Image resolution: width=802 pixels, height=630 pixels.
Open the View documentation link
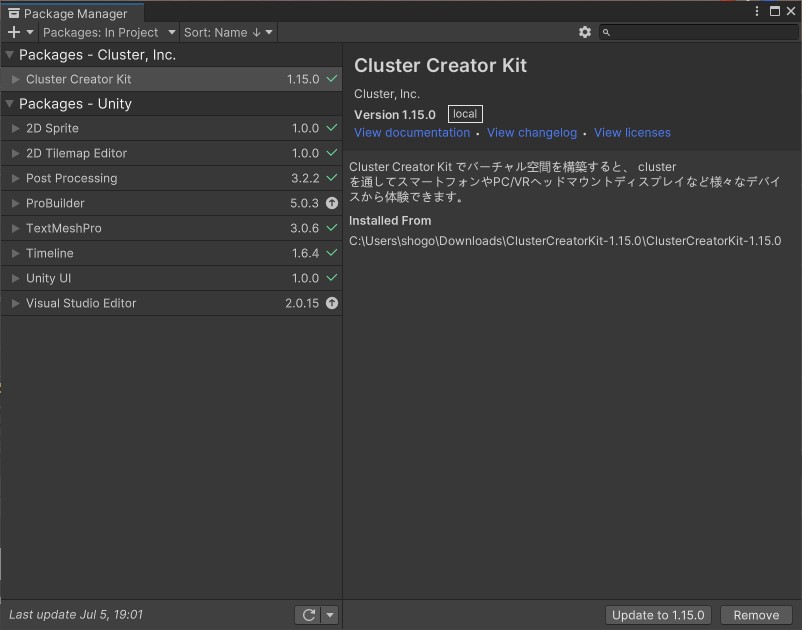[x=411, y=133]
